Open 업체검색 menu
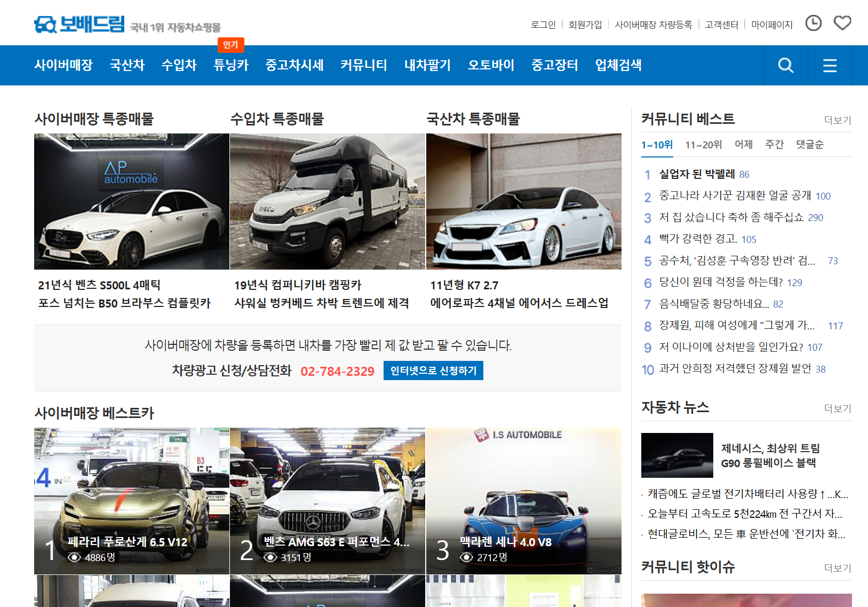The width and height of the screenshot is (868, 607). (618, 65)
